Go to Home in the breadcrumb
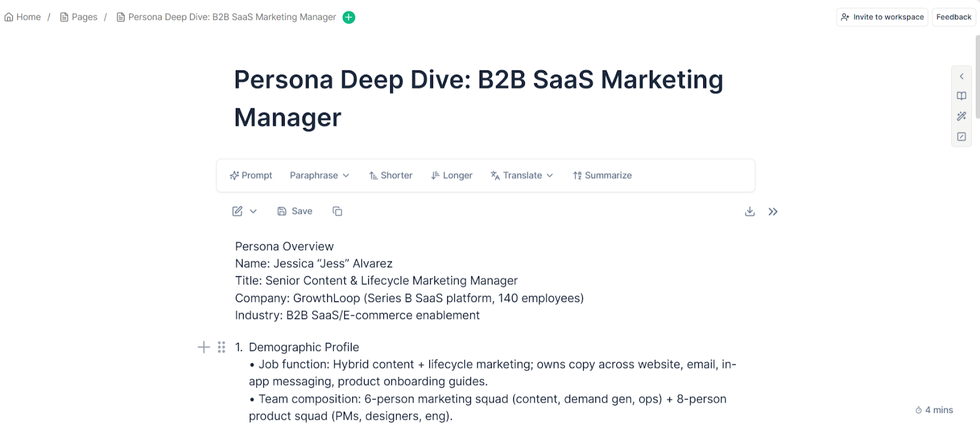 coord(23,17)
